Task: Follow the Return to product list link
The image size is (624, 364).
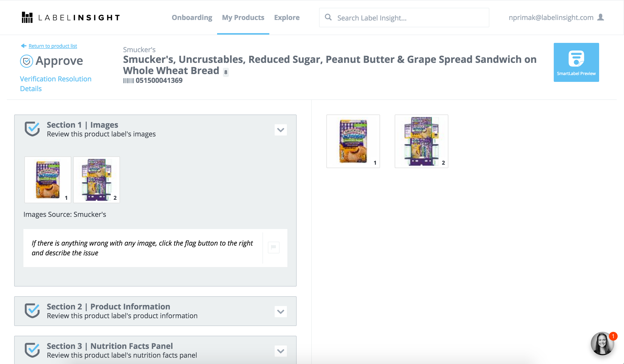Action: coord(53,46)
